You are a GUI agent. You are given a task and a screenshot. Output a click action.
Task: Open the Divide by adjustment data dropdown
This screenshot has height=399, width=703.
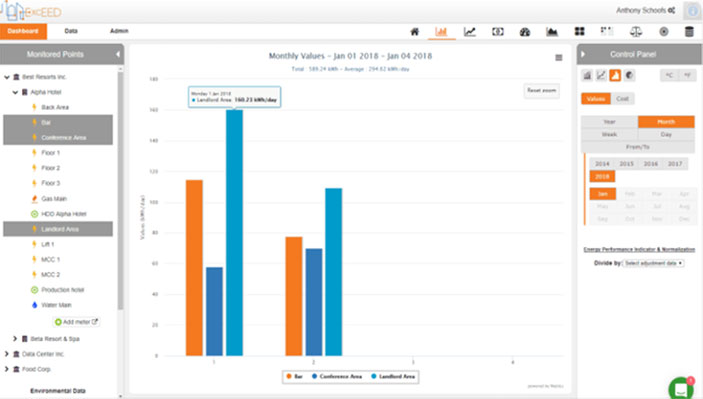[653, 263]
